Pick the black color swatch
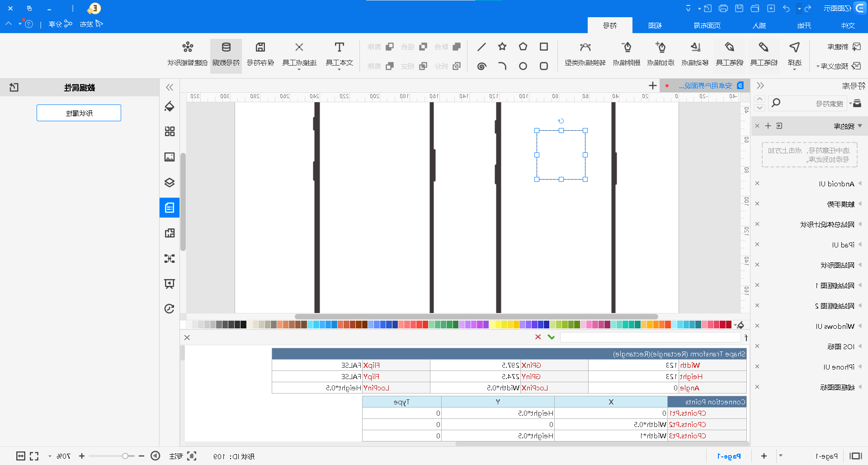Image resolution: width=868 pixels, height=465 pixels. (243, 324)
